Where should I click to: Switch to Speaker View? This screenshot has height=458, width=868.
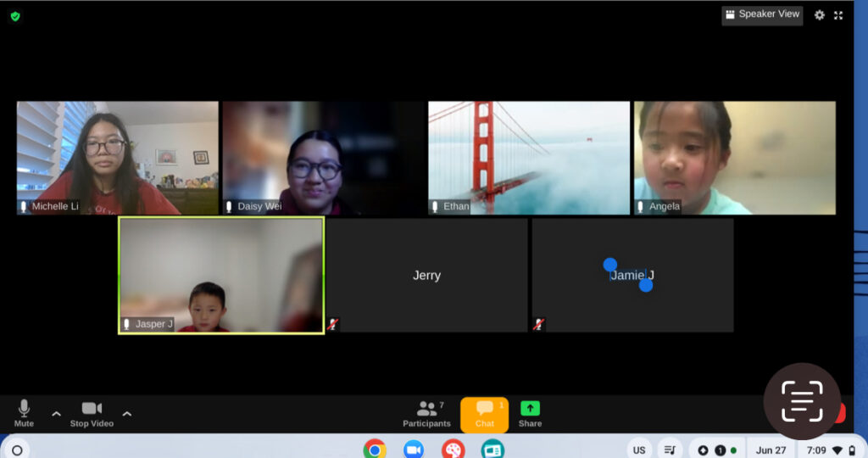coord(762,15)
